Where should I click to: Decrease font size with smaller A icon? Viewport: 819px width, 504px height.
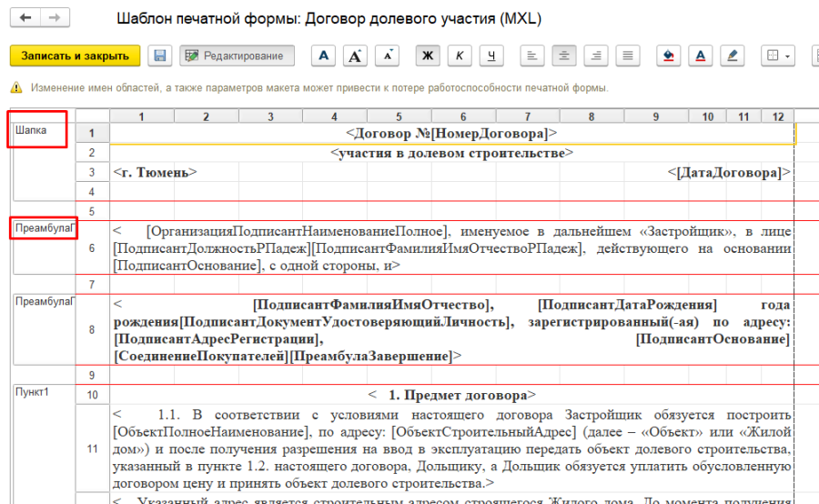click(x=389, y=56)
